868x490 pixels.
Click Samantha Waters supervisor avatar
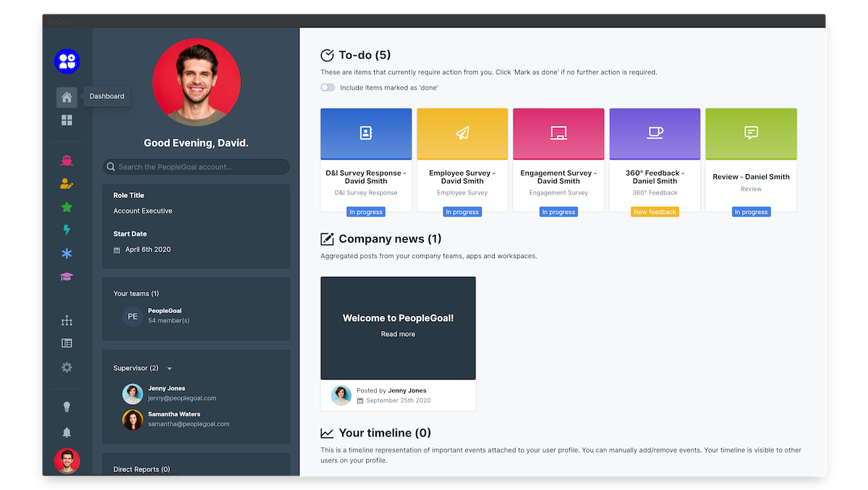[132, 420]
